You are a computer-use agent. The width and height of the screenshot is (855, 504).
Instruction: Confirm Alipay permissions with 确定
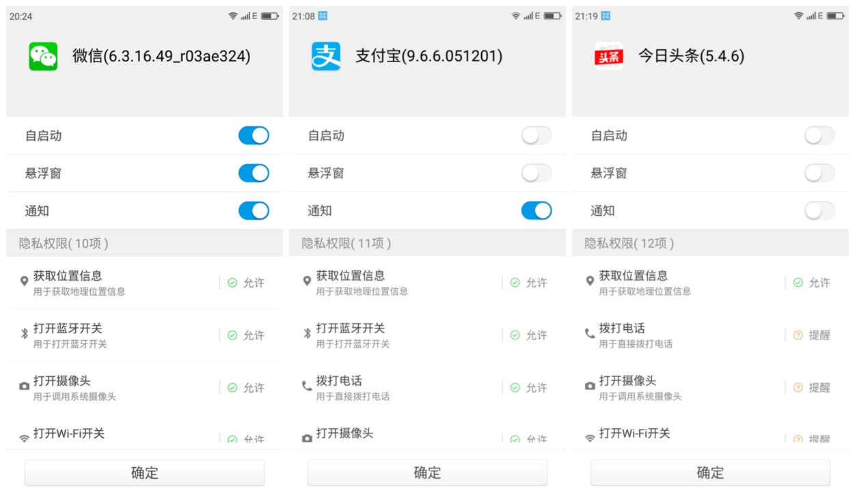pos(427,473)
